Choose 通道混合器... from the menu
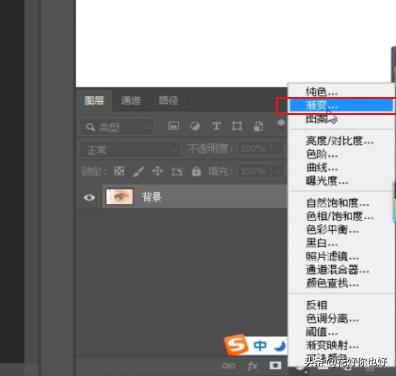The height and width of the screenshot is (376, 396). coord(341,270)
